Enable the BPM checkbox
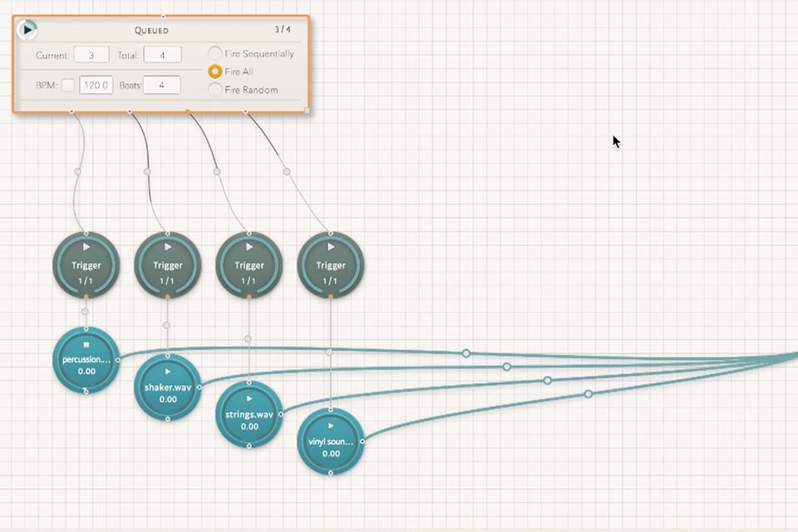Image resolution: width=798 pixels, height=532 pixels. point(68,85)
